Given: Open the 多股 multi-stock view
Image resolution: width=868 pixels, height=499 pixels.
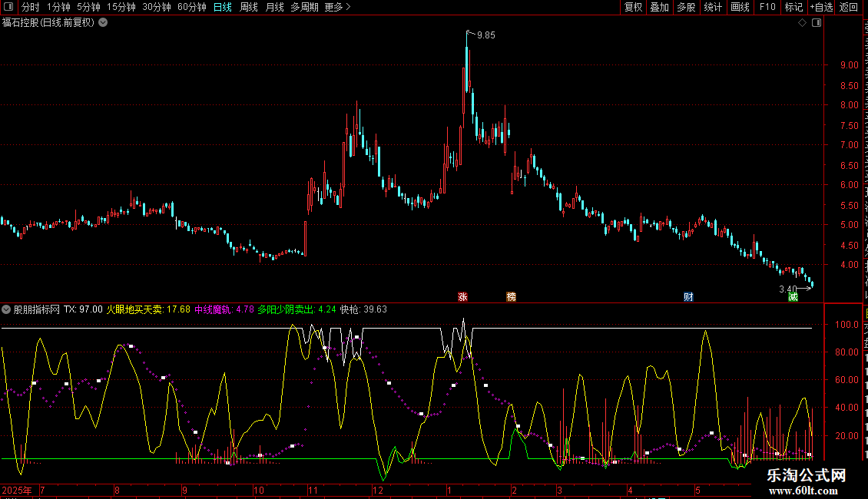Looking at the screenshot, I should (686, 7).
